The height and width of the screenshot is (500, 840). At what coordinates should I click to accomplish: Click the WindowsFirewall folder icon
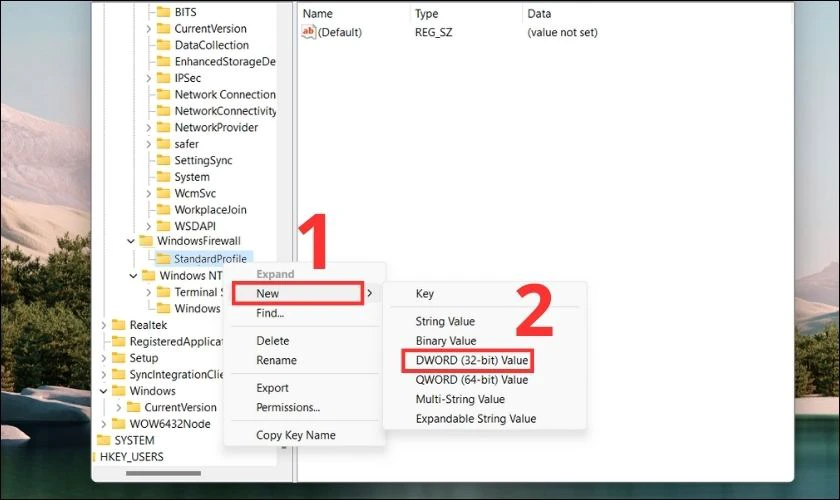pos(146,241)
